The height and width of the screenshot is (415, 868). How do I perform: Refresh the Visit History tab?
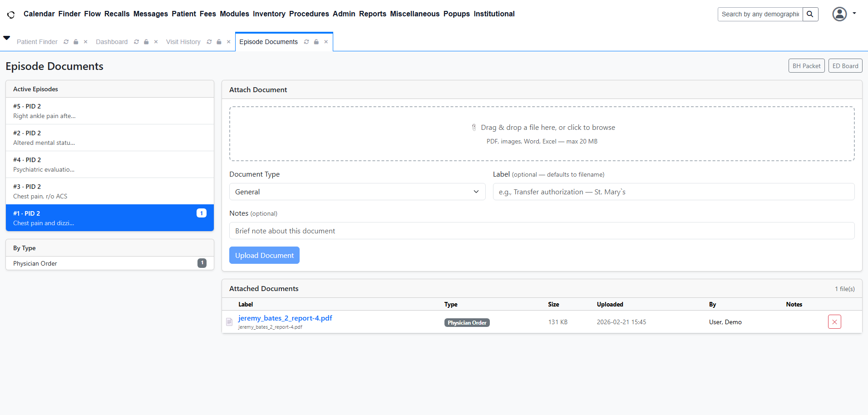coord(209,42)
